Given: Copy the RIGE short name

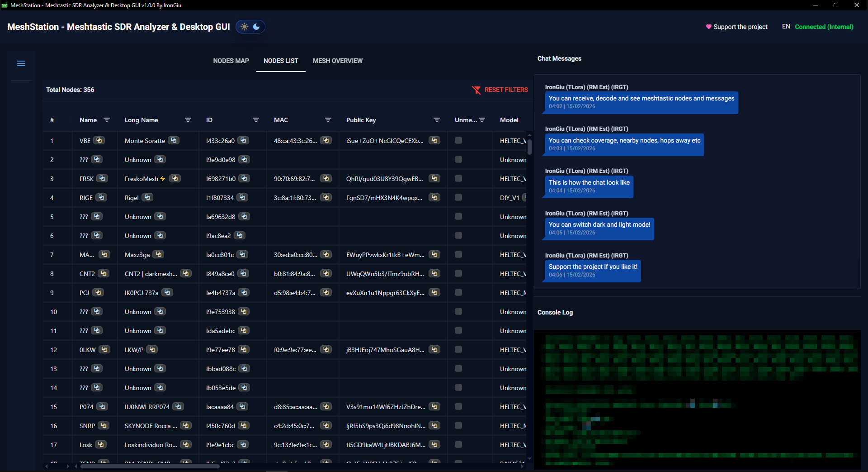Looking at the screenshot, I should pyautogui.click(x=101, y=197).
